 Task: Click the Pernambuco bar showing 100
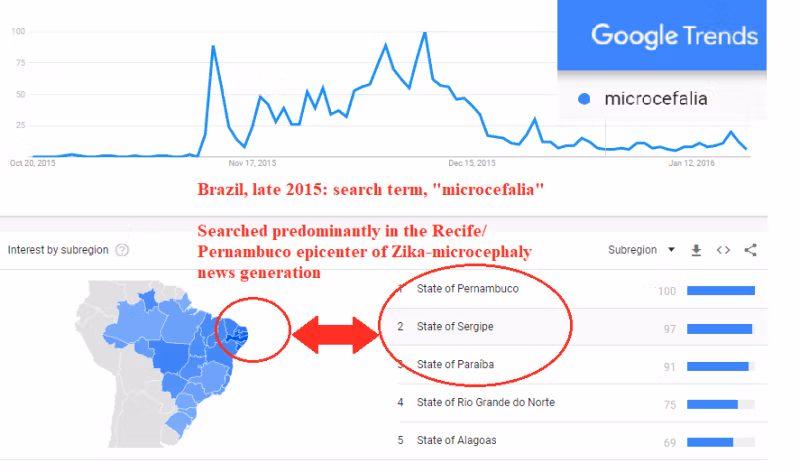click(x=721, y=290)
